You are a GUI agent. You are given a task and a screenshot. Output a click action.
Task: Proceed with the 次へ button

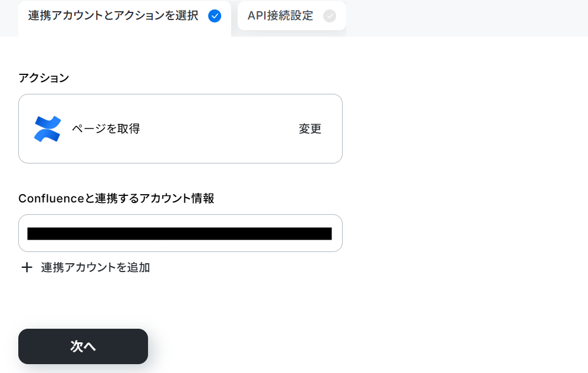point(83,346)
